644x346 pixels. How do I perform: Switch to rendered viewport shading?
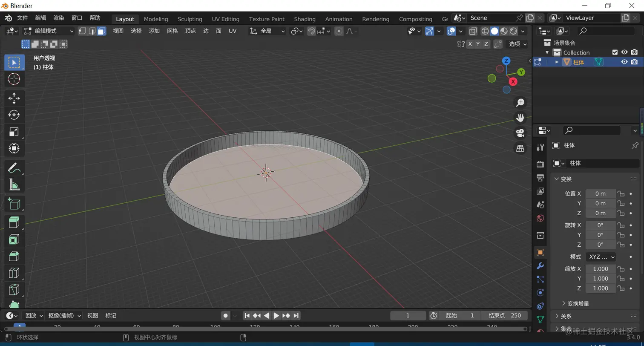[513, 31]
